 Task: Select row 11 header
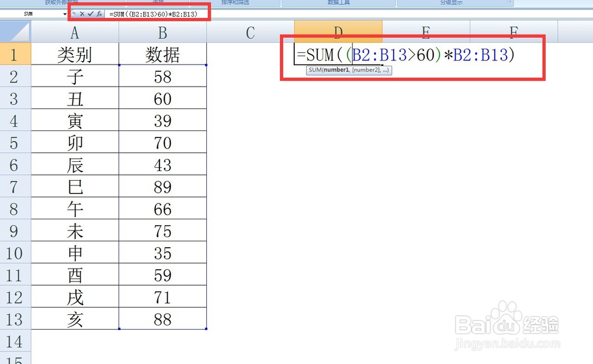[x=15, y=274]
